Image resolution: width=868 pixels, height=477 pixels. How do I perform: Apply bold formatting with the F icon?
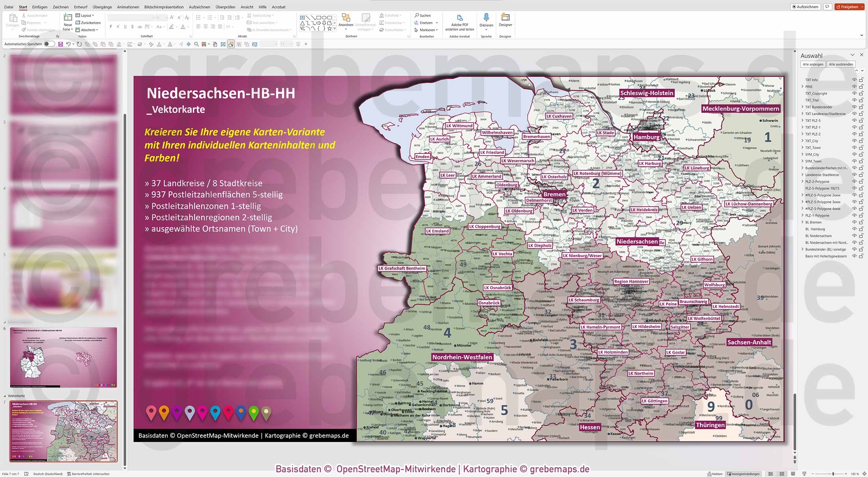point(112,26)
